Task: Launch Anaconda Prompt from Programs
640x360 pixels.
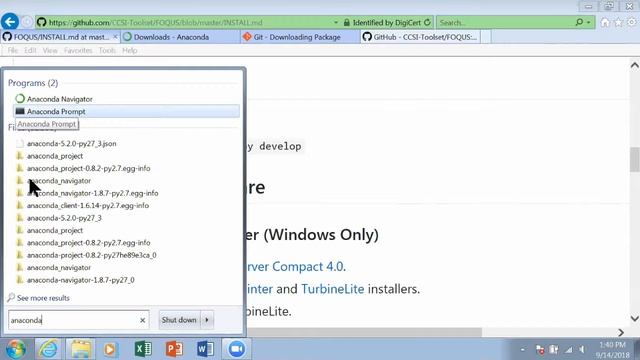Action: coord(126,111)
